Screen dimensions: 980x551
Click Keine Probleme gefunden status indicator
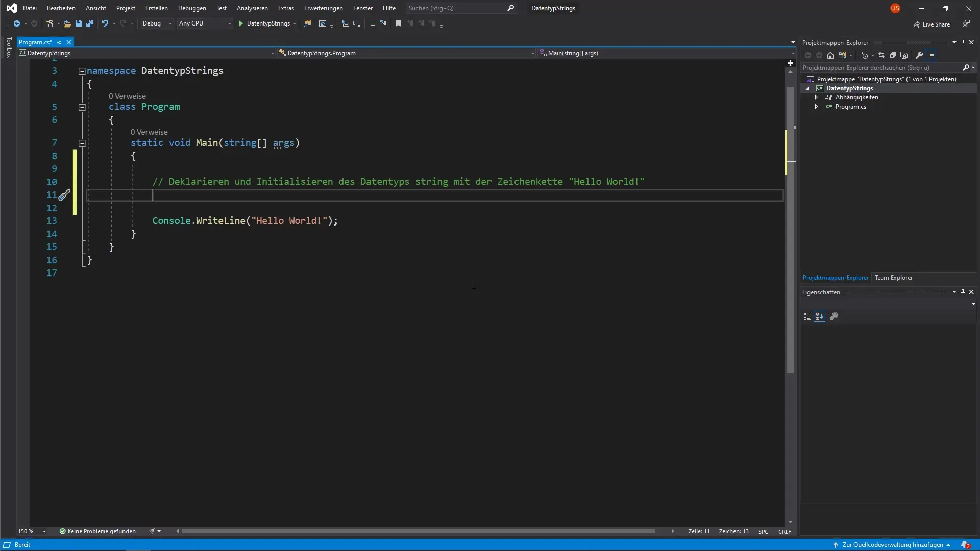tap(97, 531)
